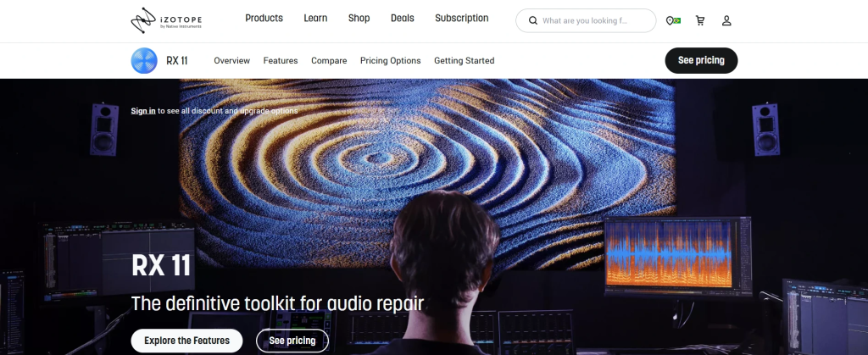Select the Compare tab
This screenshot has width=868, height=355.
tap(329, 61)
